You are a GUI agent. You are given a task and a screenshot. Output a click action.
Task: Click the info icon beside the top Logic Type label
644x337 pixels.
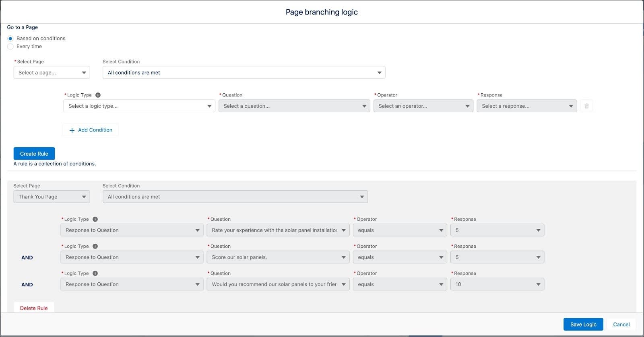[x=98, y=95]
